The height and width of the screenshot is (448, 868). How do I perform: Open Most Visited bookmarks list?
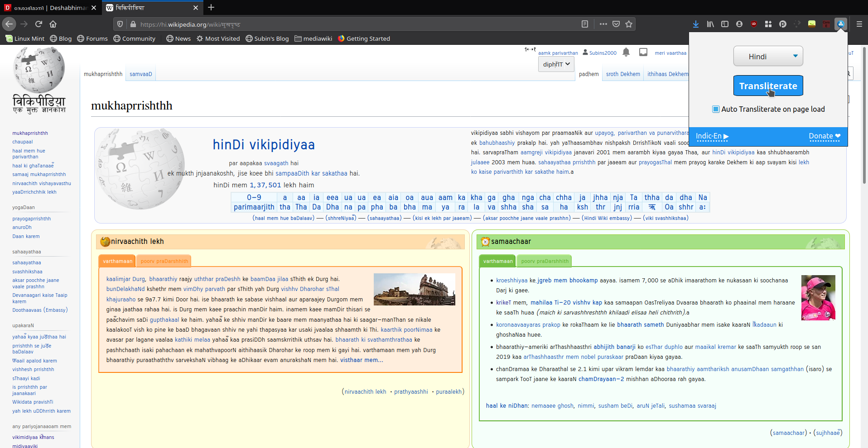pyautogui.click(x=218, y=38)
